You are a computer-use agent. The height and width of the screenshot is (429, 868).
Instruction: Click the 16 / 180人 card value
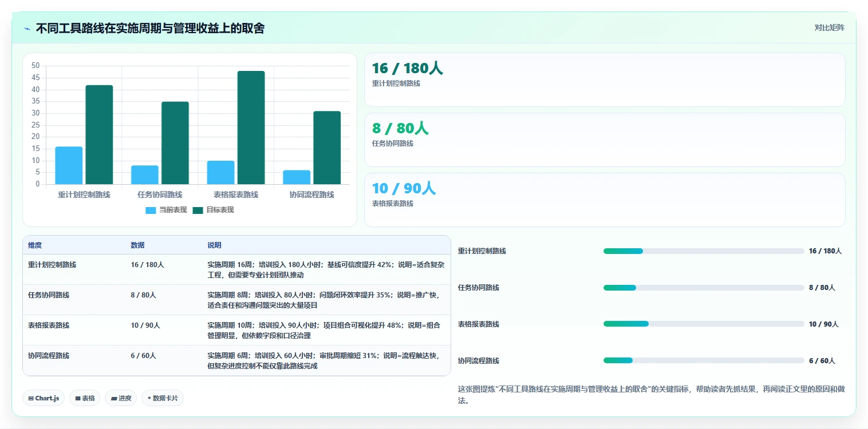point(407,68)
